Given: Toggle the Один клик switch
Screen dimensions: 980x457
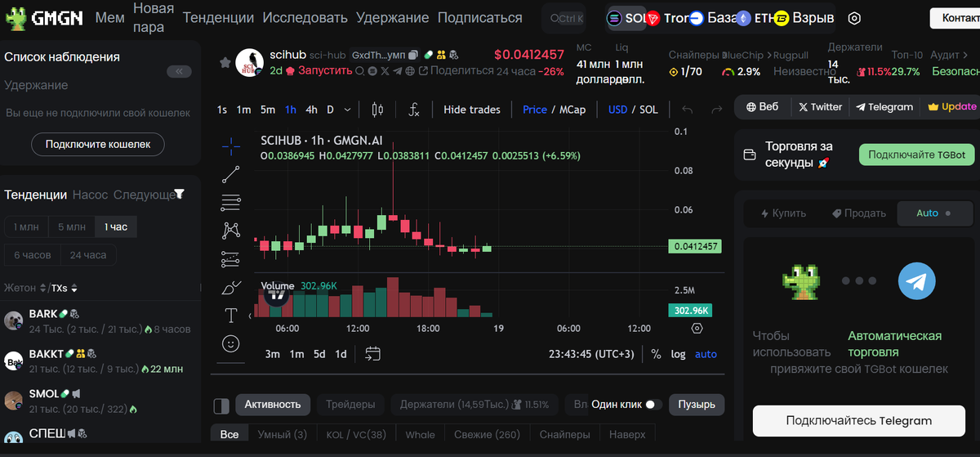Looking at the screenshot, I should click(653, 404).
